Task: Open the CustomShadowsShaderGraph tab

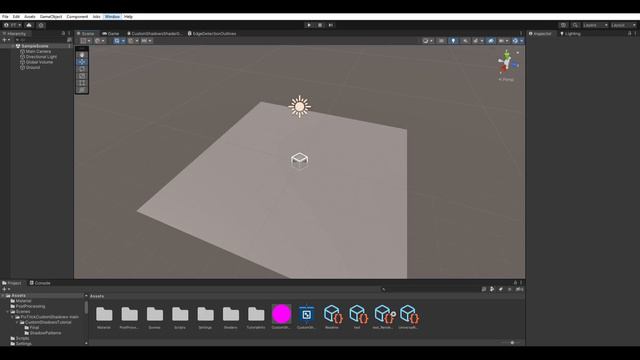Action: click(x=155, y=33)
